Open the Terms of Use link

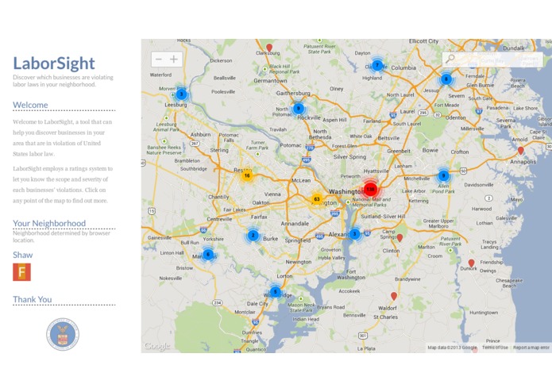495,348
